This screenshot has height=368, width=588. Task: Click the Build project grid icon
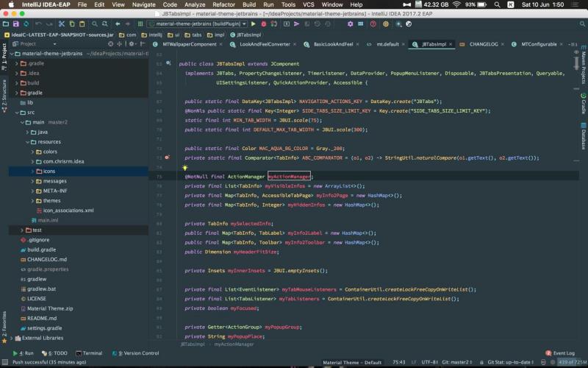click(140, 24)
